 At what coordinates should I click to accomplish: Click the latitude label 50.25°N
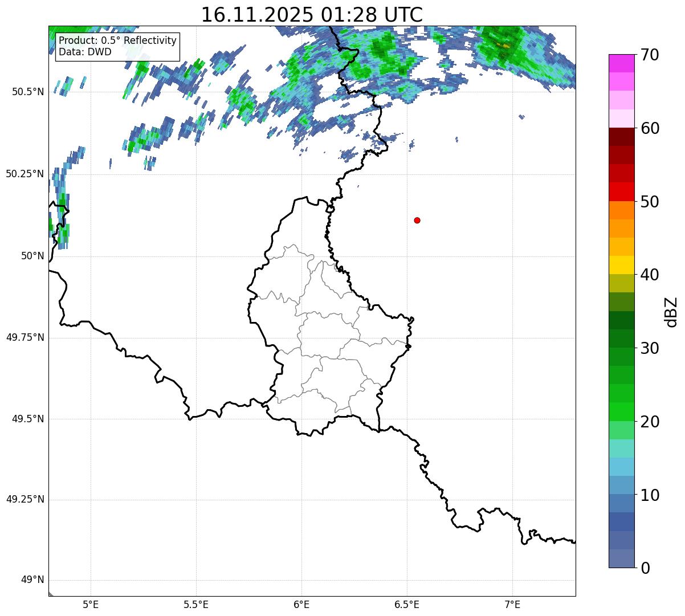(25, 174)
